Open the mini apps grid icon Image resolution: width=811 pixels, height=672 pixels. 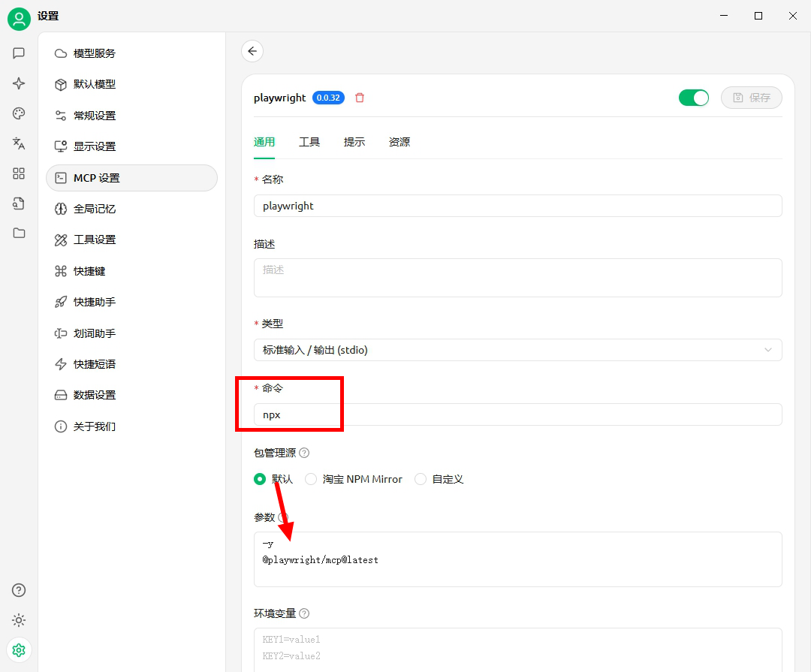tap(19, 173)
